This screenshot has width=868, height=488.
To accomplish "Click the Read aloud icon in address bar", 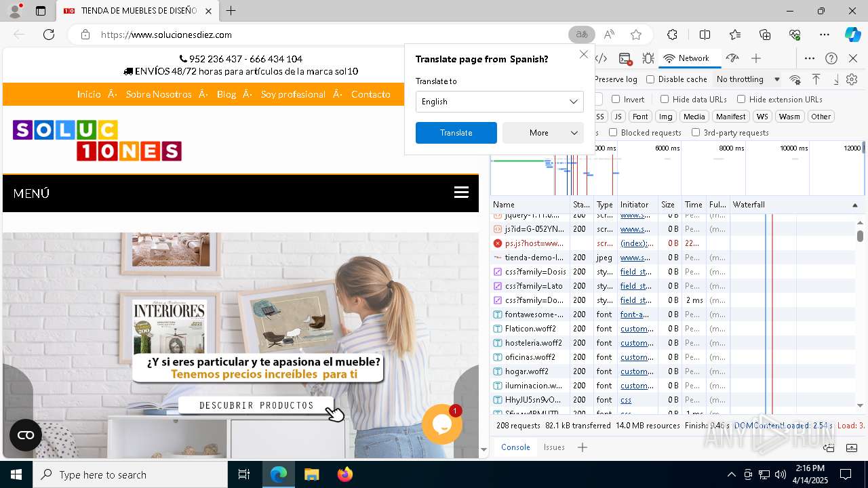I will point(609,35).
